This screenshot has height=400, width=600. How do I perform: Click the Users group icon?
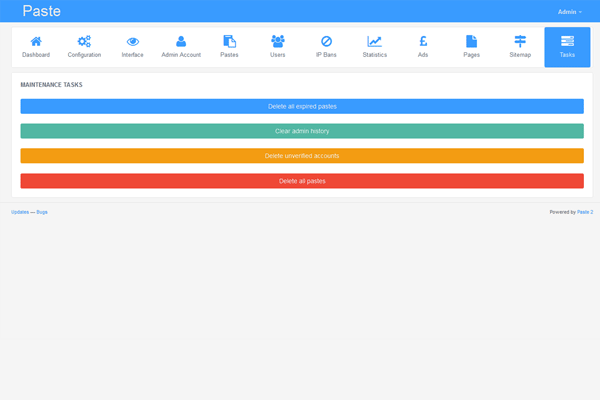278,42
